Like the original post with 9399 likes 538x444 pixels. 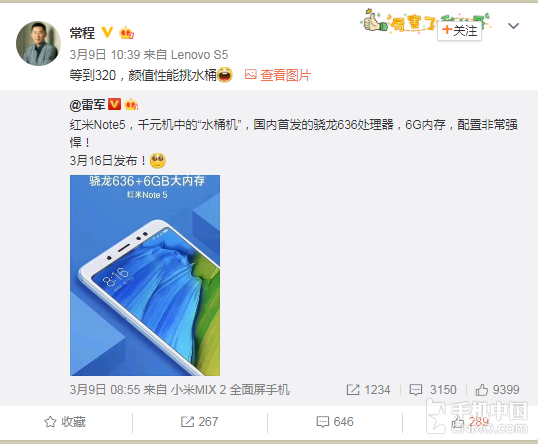pyautogui.click(x=497, y=390)
